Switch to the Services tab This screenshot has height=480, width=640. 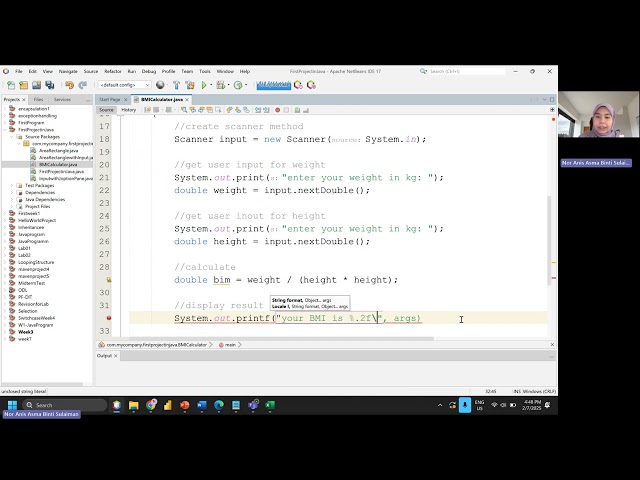[x=62, y=100]
